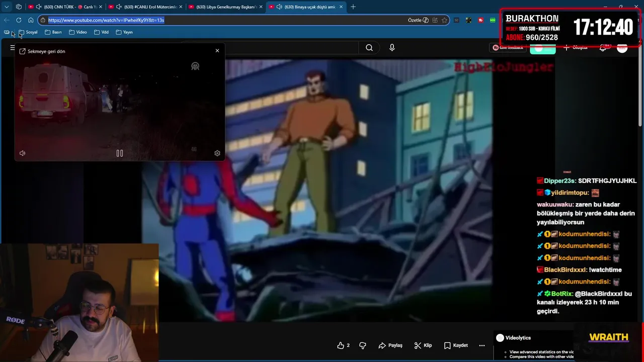Image resolution: width=644 pixels, height=362 pixels.
Task: Click the Paylaş share button
Action: 390,345
